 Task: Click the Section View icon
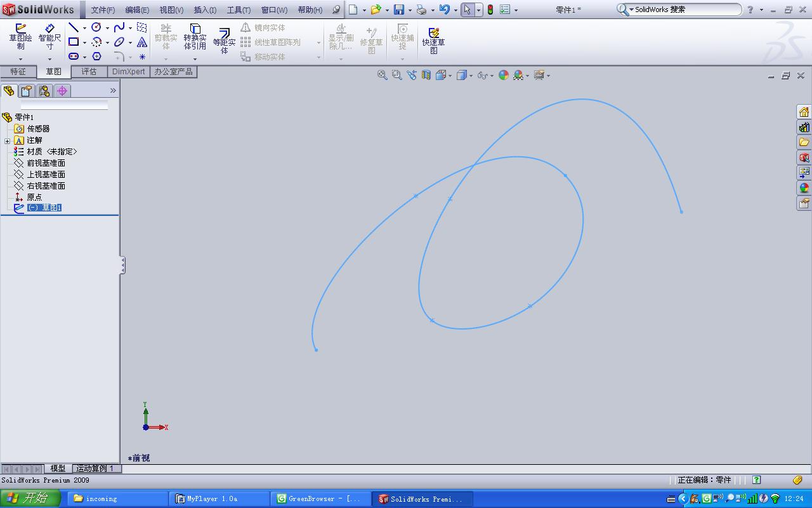[426, 75]
